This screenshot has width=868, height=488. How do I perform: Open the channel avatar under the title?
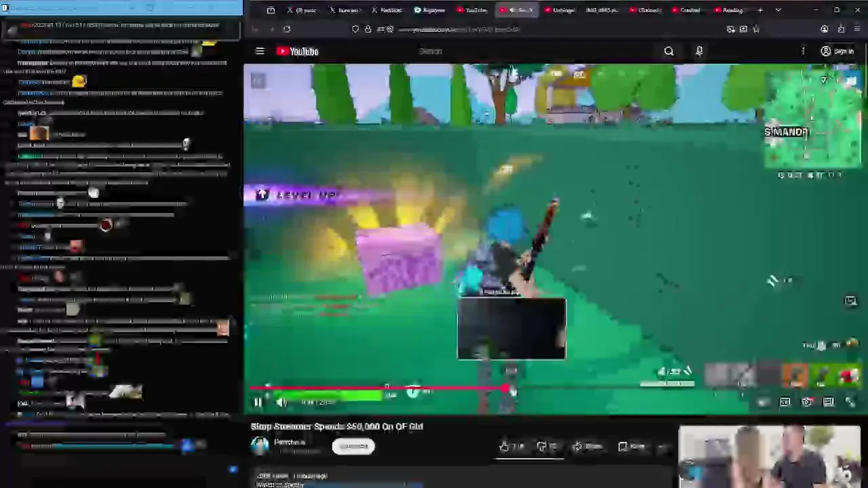tap(260, 445)
